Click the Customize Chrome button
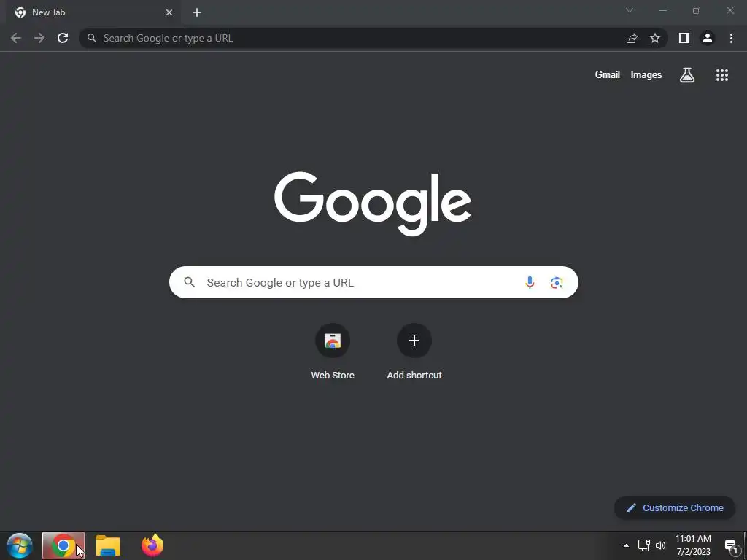Viewport: 747px width, 560px height. [x=675, y=507]
